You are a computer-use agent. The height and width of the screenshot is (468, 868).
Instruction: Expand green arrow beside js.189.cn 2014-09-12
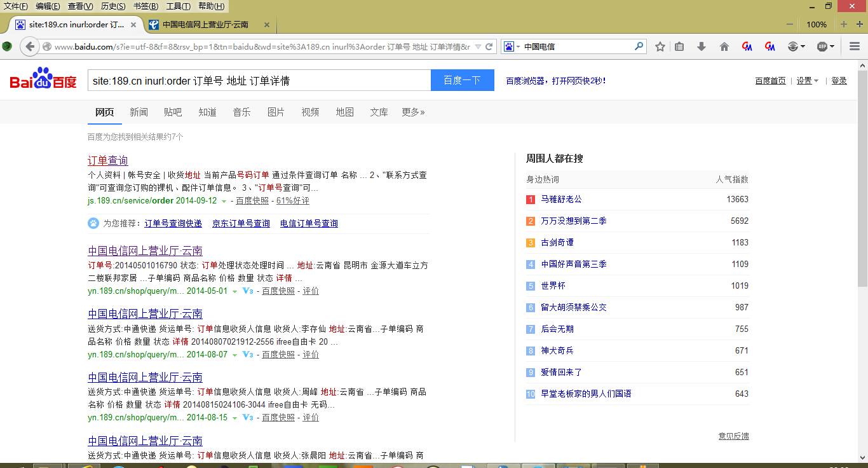pyautogui.click(x=224, y=201)
